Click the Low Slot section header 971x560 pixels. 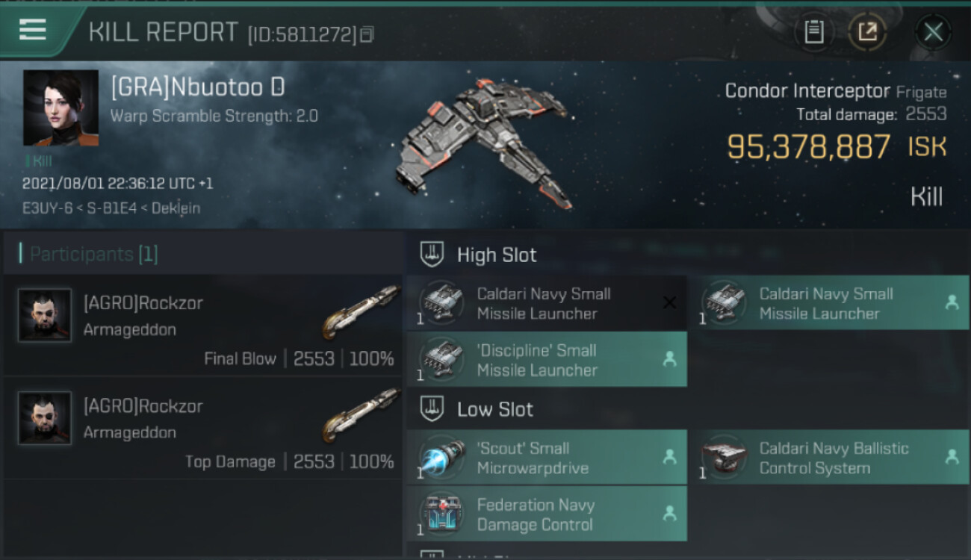click(x=495, y=409)
